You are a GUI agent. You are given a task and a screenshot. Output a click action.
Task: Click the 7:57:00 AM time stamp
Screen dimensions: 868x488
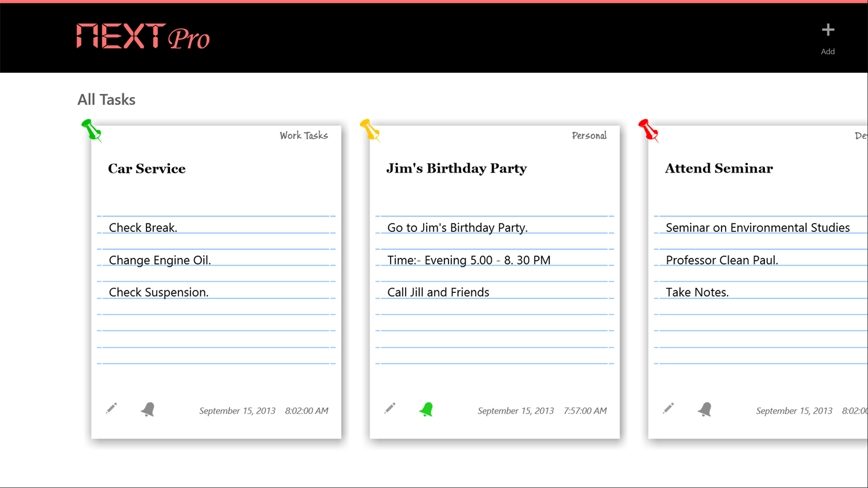click(x=585, y=411)
